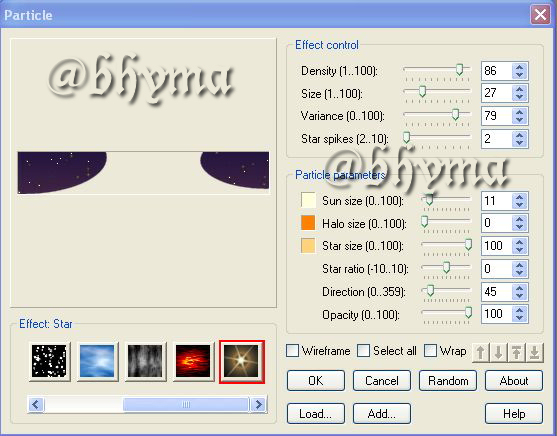Click the move to top arrow icon
Image resolution: width=557 pixels, height=436 pixels.
coord(517,352)
